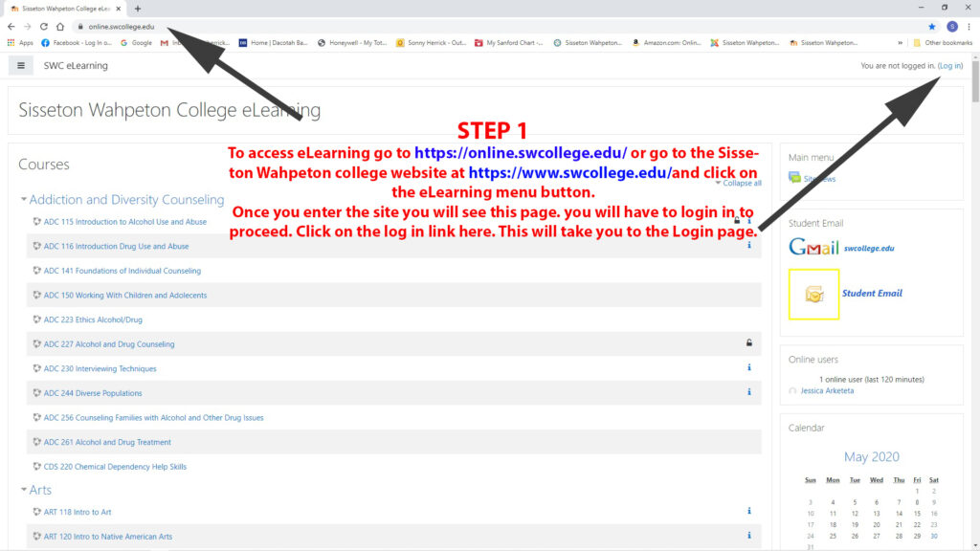Click the Log in link
Viewport: 980px width, 551px height.
[x=950, y=65]
